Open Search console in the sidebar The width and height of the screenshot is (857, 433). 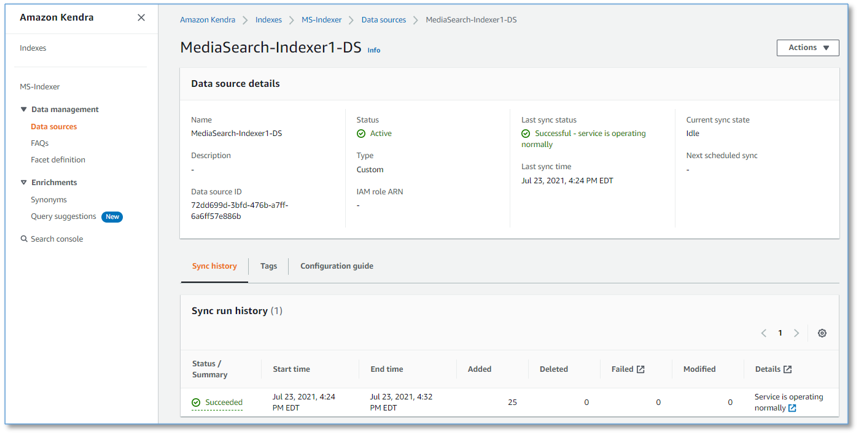[x=57, y=239]
